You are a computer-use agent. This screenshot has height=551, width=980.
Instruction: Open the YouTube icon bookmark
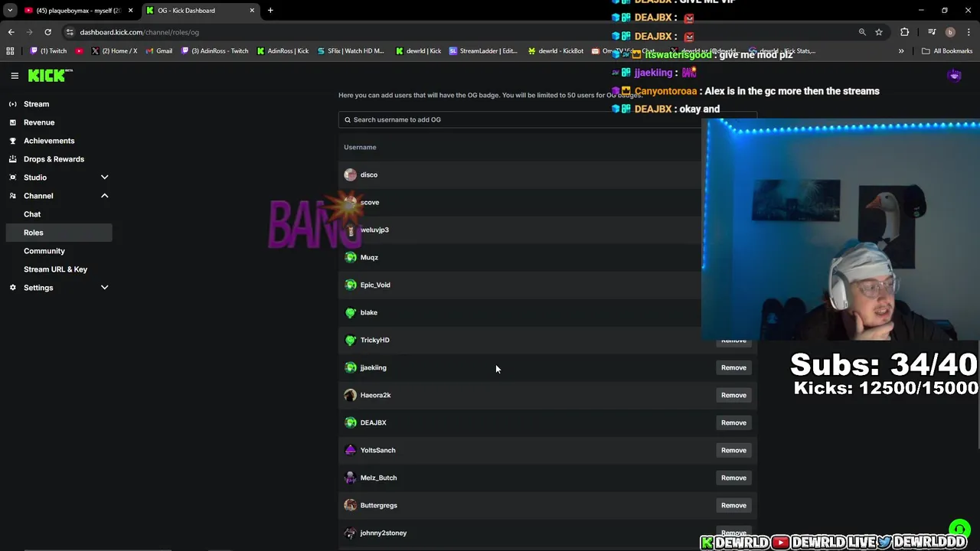pos(79,51)
